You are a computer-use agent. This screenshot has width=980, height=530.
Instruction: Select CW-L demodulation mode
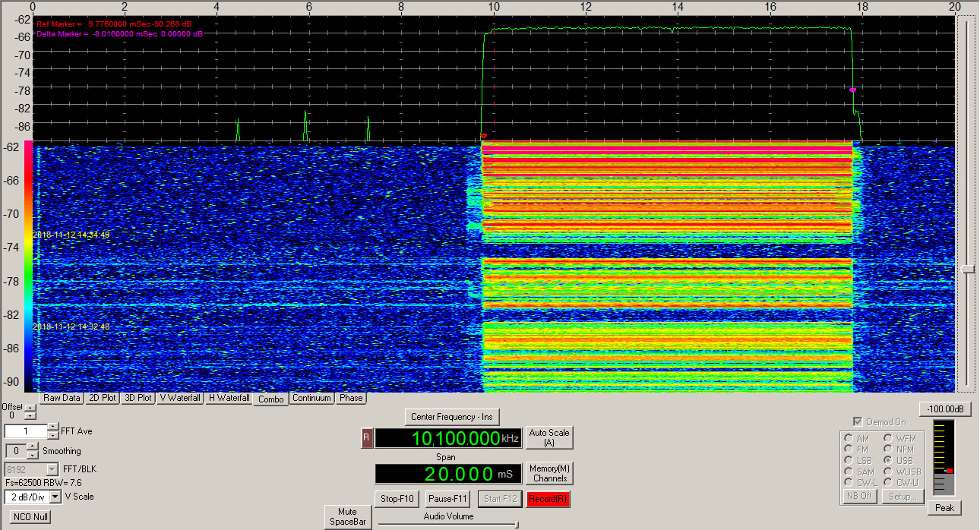848,483
